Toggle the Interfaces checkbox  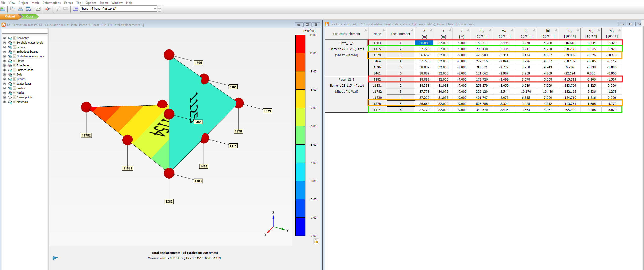(x=14, y=65)
